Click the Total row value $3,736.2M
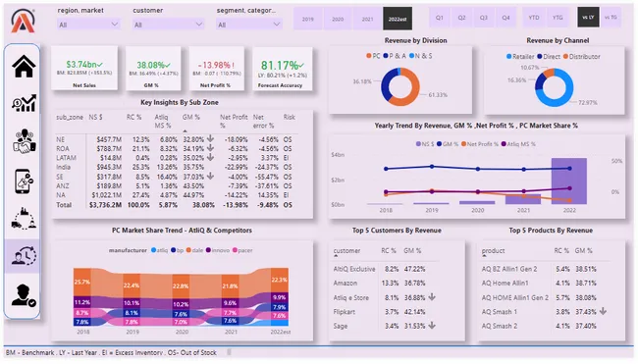This screenshot has width=638, height=364. [105, 205]
